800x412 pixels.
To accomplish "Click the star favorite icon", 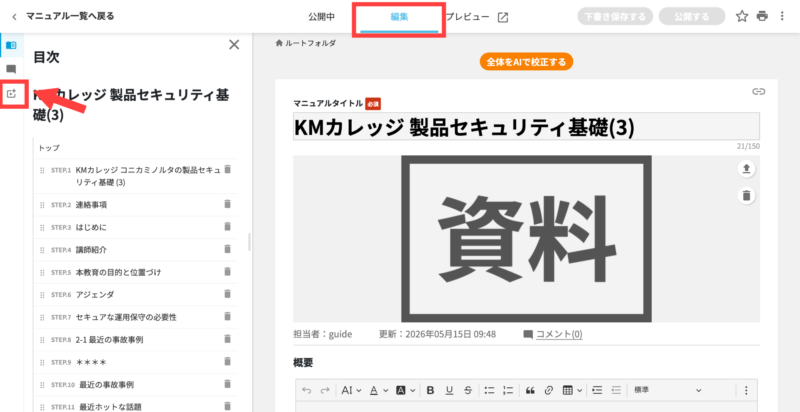I will coord(742,16).
